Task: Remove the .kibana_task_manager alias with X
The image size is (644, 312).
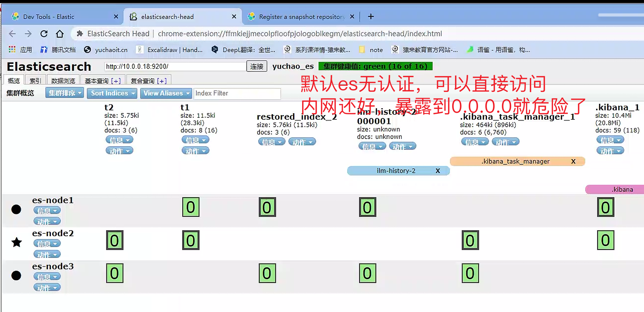Action: 573,161
